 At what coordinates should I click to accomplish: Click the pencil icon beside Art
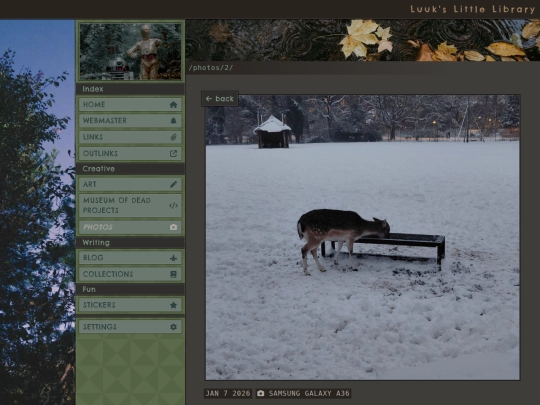(x=173, y=184)
